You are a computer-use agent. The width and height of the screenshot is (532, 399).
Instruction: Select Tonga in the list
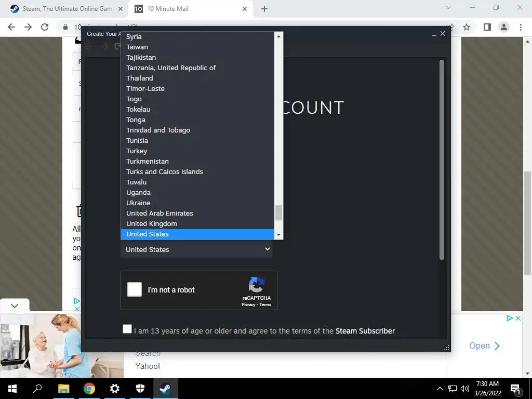point(197,120)
